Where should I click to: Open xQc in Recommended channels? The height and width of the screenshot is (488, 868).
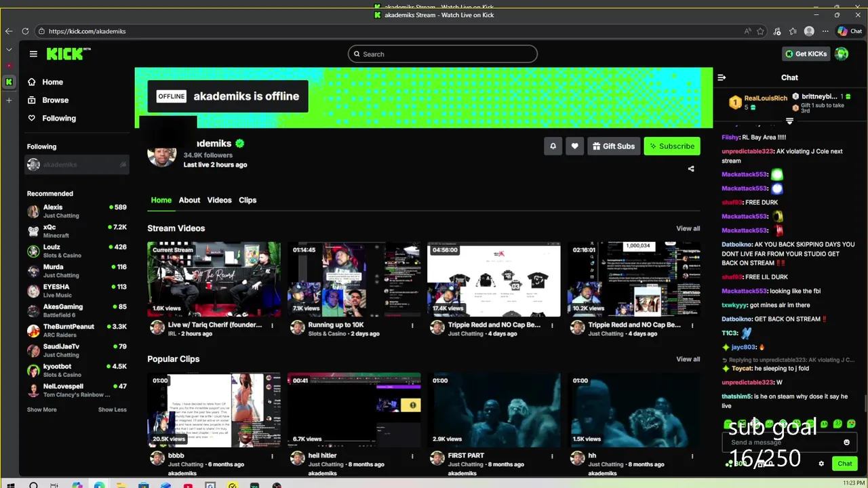tap(77, 231)
